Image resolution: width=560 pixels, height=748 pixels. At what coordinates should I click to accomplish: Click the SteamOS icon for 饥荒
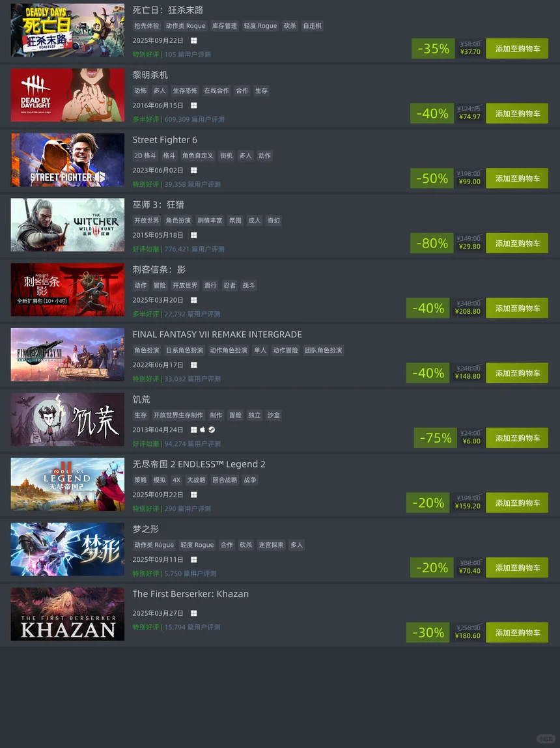click(212, 430)
